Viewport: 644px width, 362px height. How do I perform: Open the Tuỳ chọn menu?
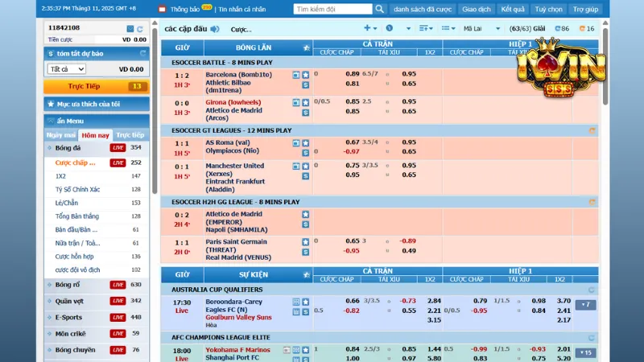[548, 9]
